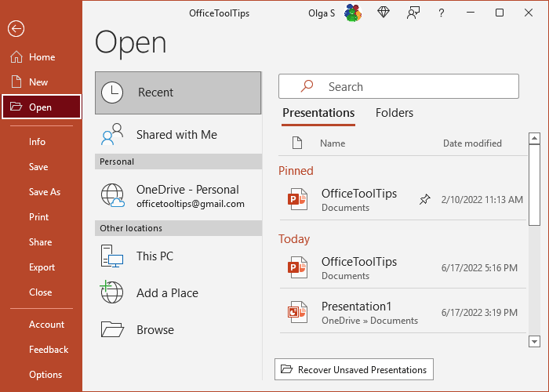
Task: Click the PowerPoint icon of pinned OfficeToolTips
Action: pos(297,199)
